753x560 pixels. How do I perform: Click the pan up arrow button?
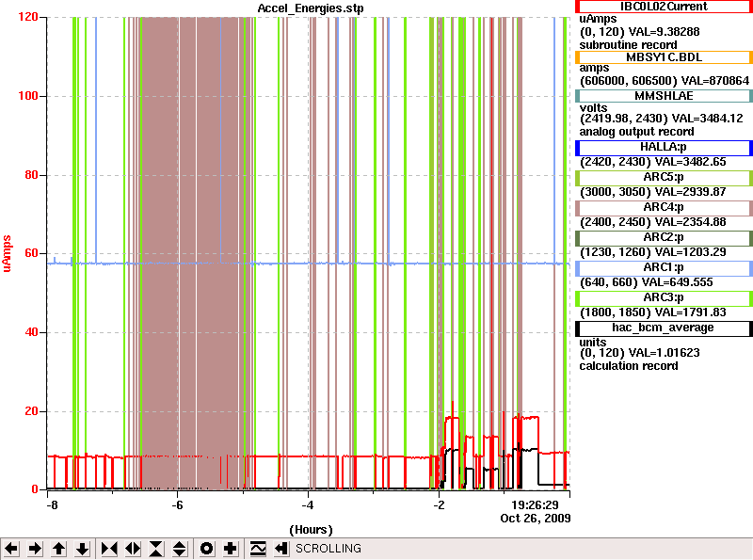click(58, 549)
